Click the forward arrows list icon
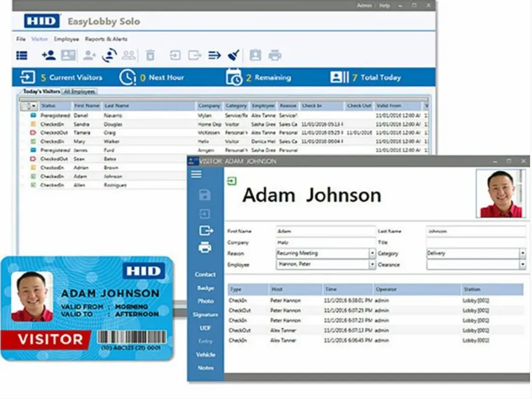This screenshot has width=532, height=399. (214, 55)
